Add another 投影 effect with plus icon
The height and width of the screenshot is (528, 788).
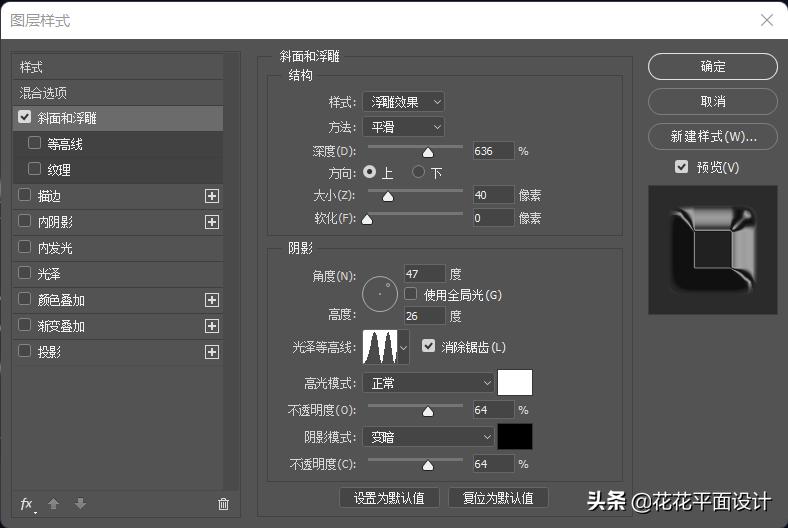(212, 352)
